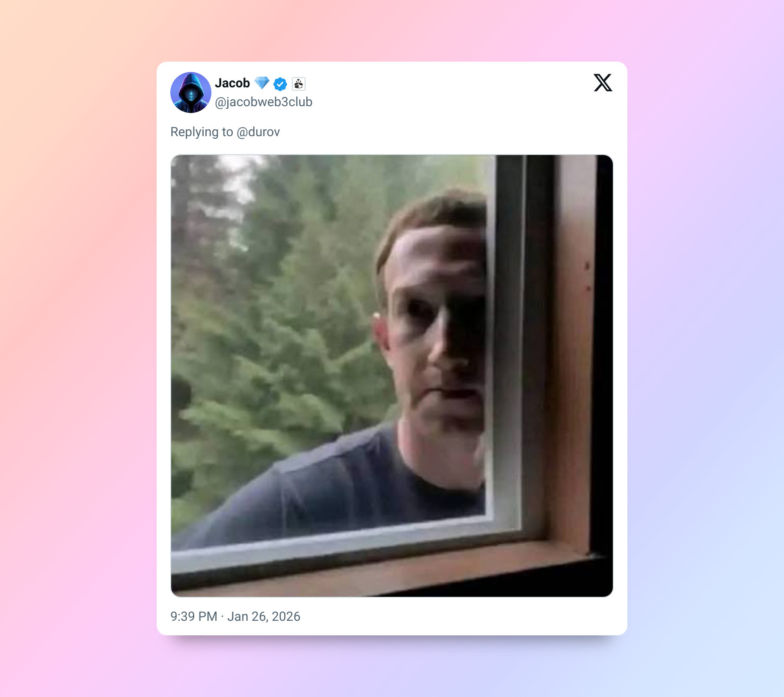Open Jacob's display name
This screenshot has height=697, width=784.
(x=232, y=83)
